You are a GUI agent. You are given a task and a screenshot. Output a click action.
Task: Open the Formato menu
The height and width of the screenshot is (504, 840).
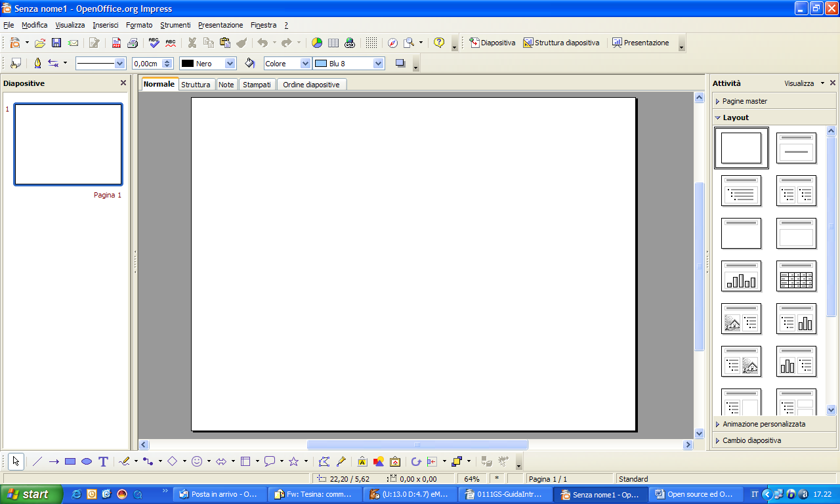139,25
